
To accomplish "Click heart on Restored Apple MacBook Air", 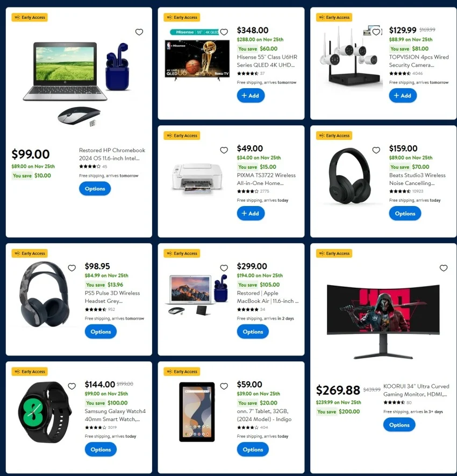I will (224, 268).
